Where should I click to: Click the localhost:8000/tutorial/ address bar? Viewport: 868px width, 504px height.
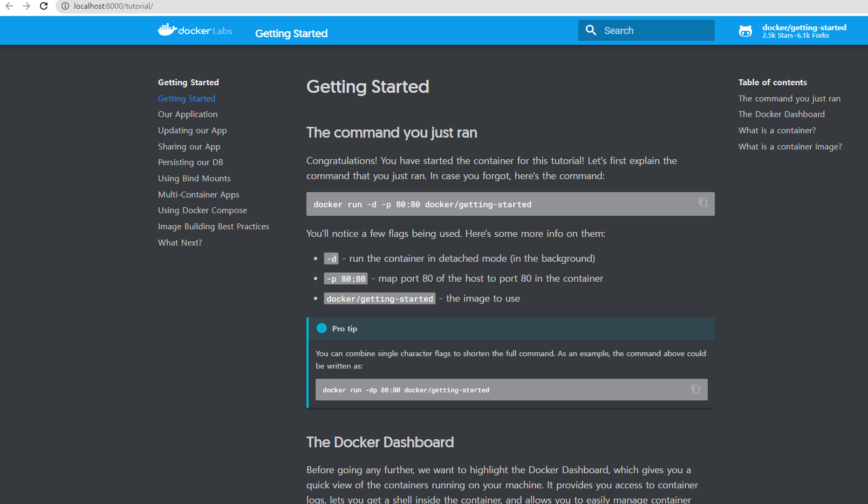tap(113, 6)
